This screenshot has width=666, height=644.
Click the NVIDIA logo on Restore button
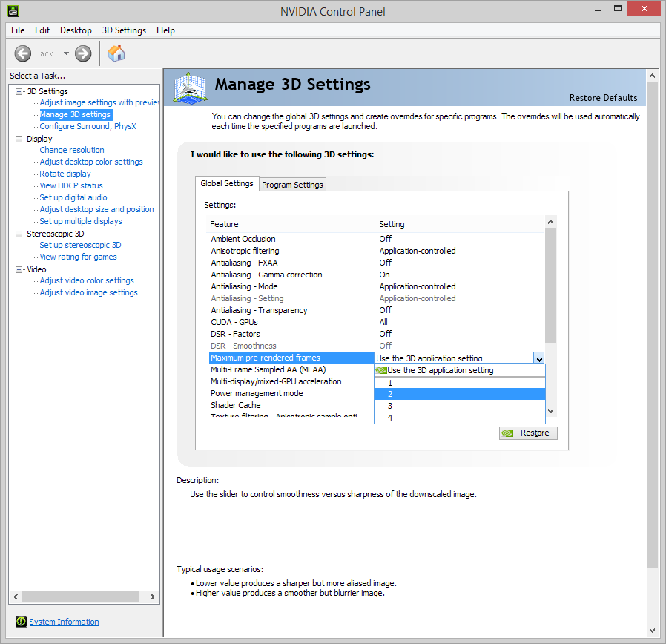point(507,433)
